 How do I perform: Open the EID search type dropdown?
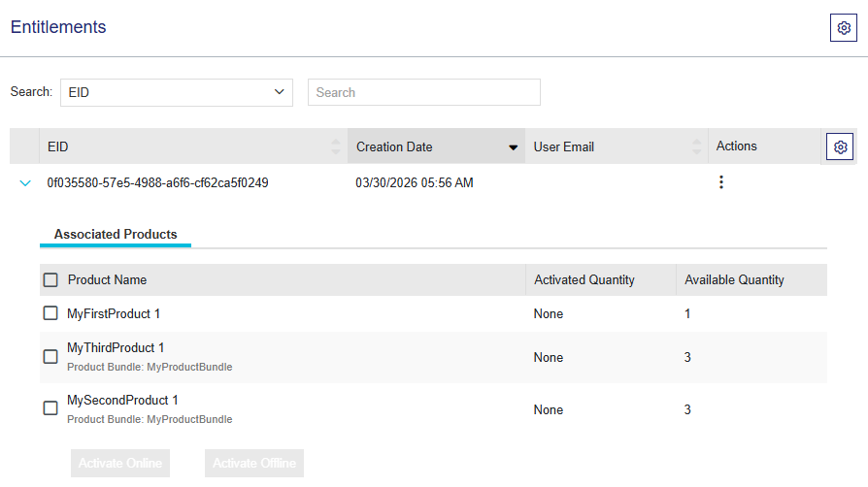click(176, 92)
